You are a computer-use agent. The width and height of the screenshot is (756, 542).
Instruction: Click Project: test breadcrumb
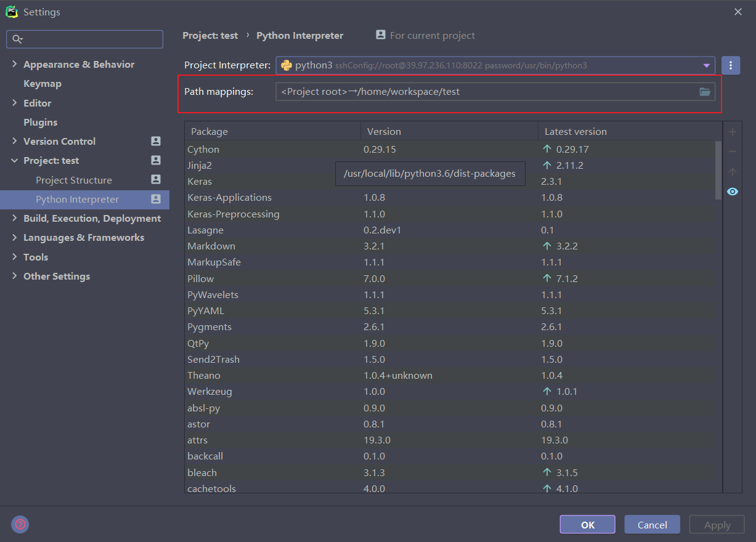pyautogui.click(x=210, y=35)
